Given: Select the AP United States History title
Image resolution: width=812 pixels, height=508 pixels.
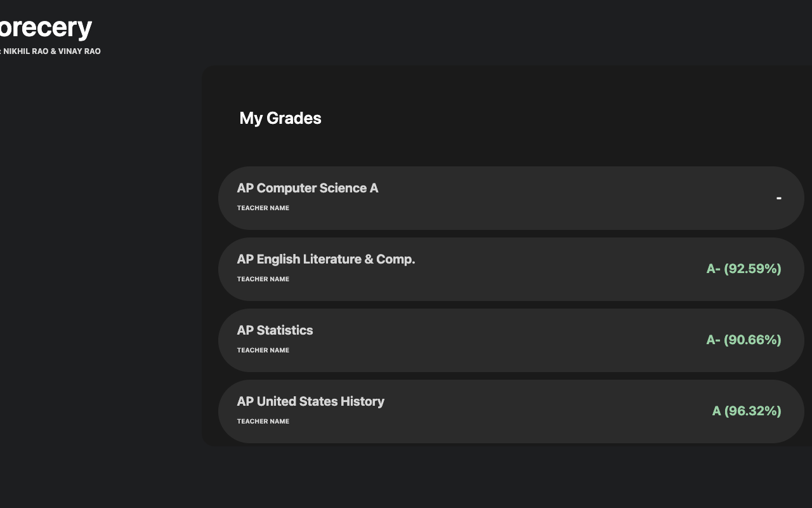Looking at the screenshot, I should coord(310,401).
